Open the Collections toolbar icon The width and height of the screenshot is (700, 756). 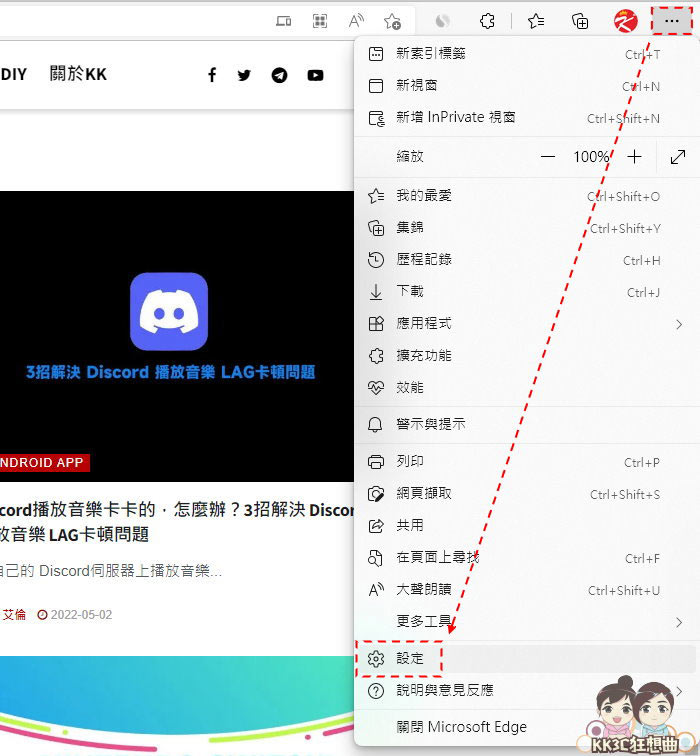point(579,21)
